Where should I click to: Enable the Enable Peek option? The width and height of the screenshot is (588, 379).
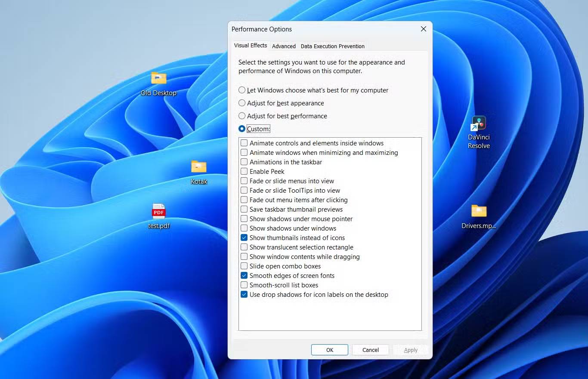[x=244, y=171]
